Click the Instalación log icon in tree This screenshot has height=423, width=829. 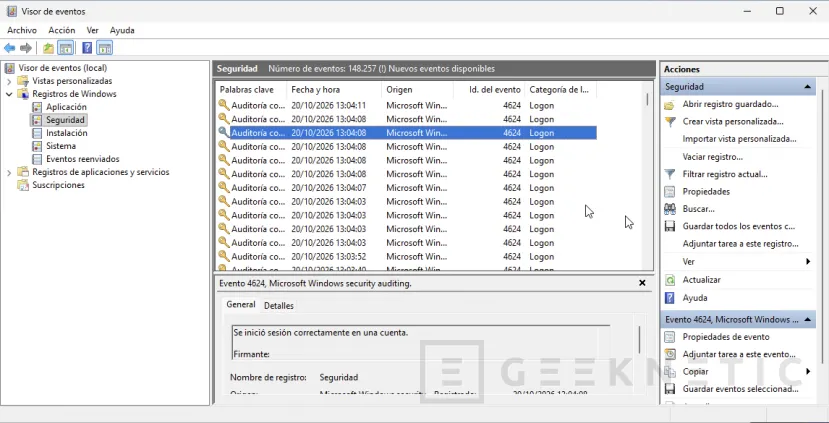36,133
